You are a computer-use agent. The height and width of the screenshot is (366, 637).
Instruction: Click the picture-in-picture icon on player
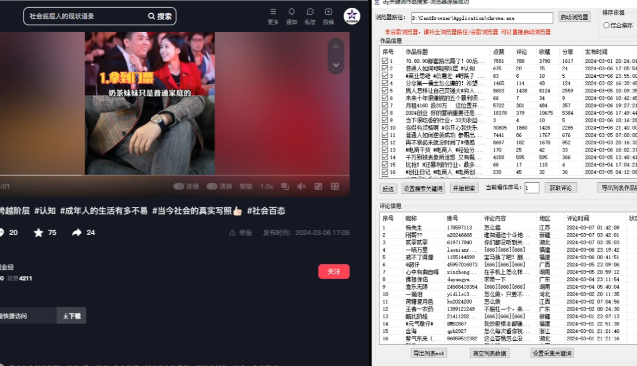pos(285,186)
